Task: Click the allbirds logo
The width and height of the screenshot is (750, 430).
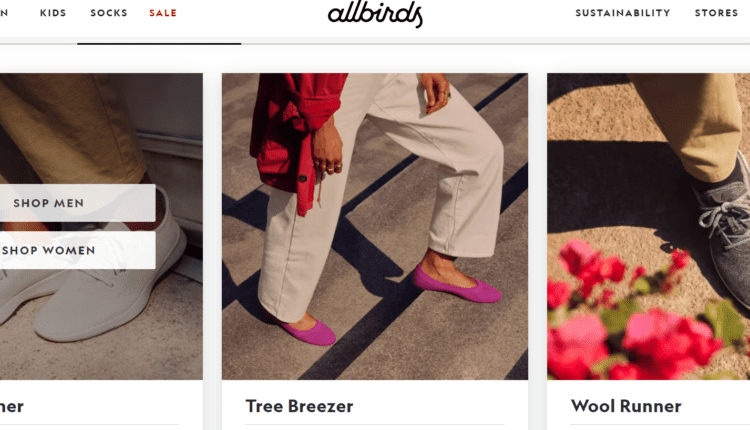Action: tap(375, 14)
